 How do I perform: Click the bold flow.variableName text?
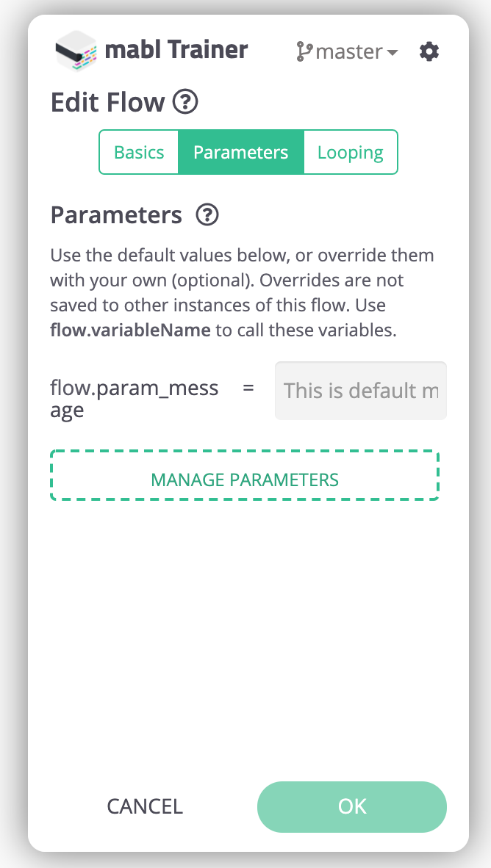coord(130,330)
